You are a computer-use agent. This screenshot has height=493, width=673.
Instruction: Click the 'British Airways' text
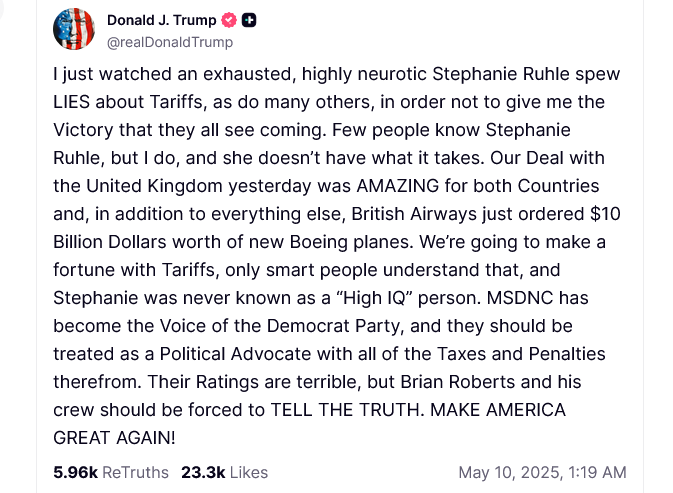click(414, 214)
